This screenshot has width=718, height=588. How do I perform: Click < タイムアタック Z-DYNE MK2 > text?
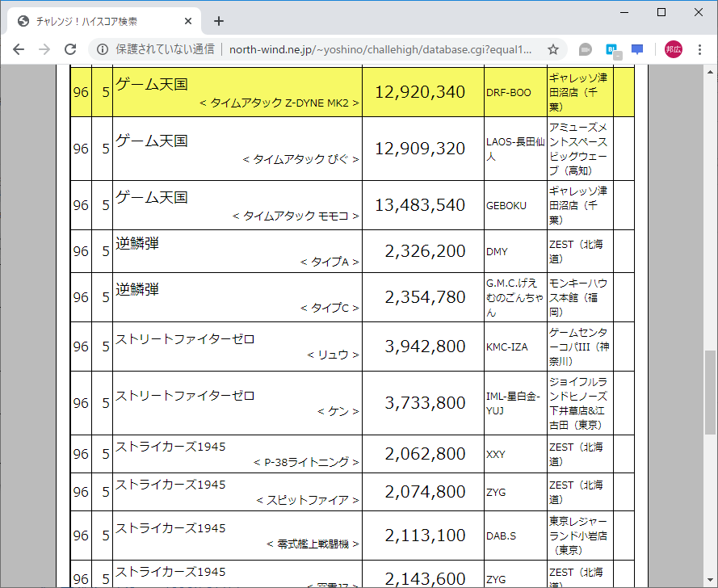pos(279,103)
